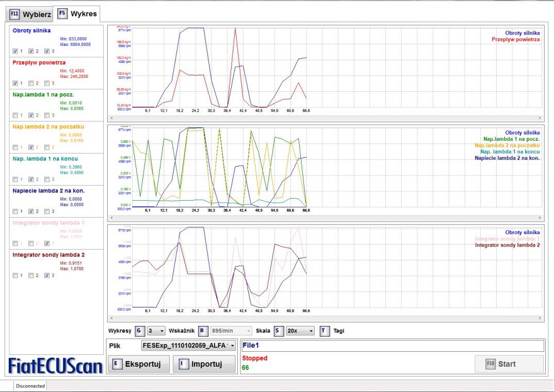Enable graph 2 checkbox for Przepływ powietrza
This screenshot has height=392, width=554.
31,83
